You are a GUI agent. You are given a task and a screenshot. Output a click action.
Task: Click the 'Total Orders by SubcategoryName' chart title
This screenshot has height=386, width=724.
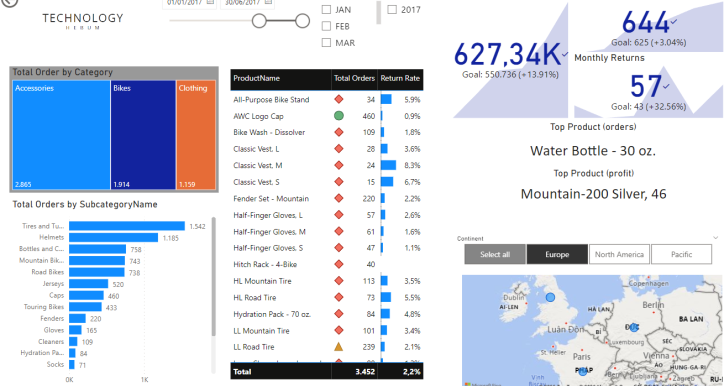[85, 205]
